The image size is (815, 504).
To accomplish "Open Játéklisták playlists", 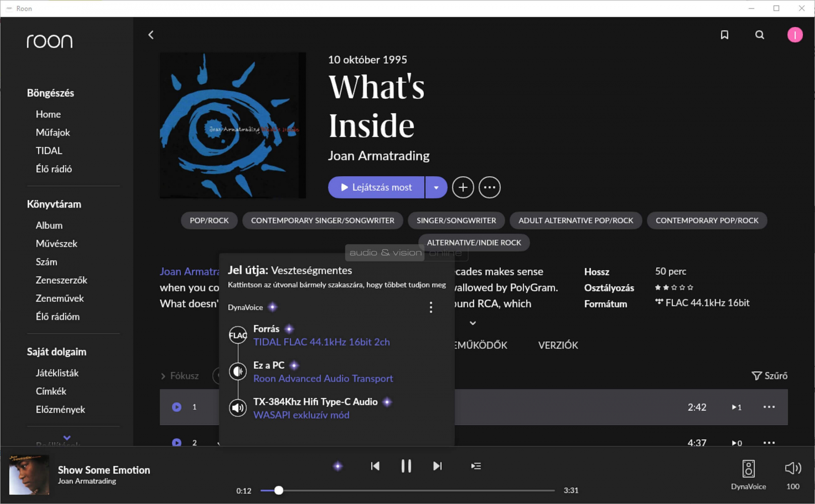I will 57,373.
